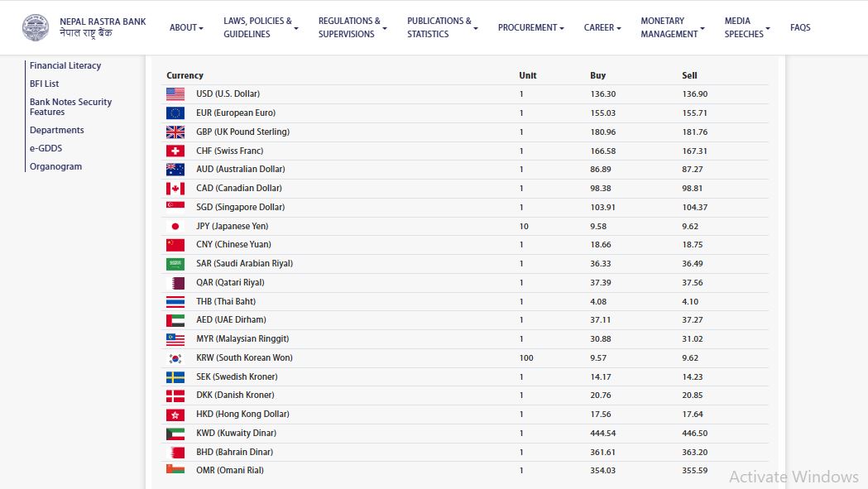Open Bank Notes Security Features link
Image resolution: width=868 pixels, height=489 pixels.
[x=70, y=107]
